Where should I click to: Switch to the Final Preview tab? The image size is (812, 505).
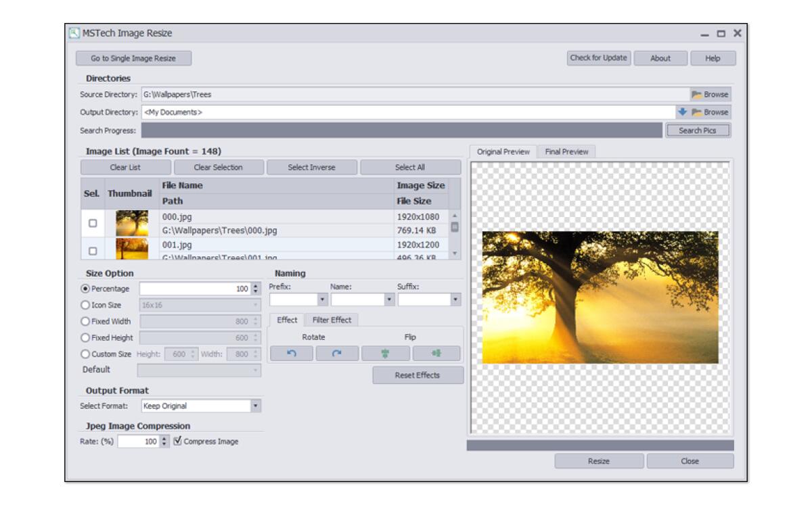point(568,151)
